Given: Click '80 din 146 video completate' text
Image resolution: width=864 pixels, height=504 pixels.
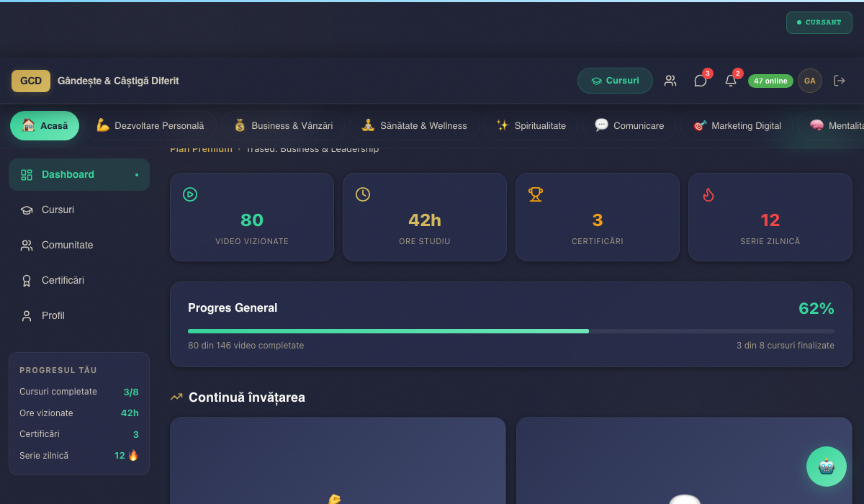Looking at the screenshot, I should point(246,346).
